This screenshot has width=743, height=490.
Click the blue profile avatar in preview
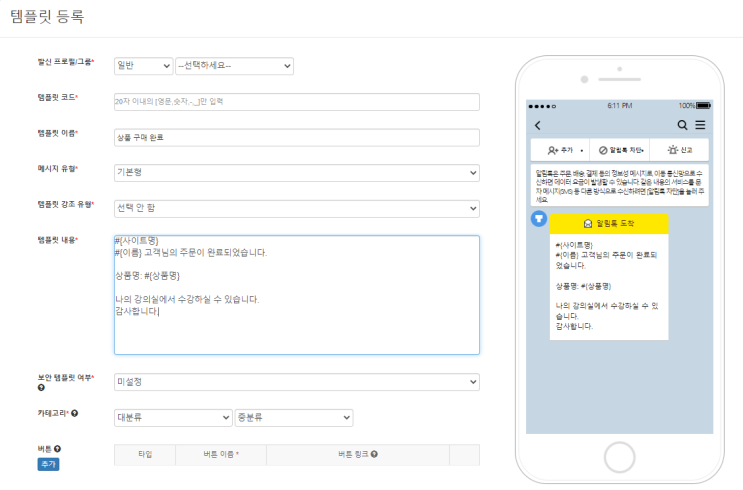(x=539, y=219)
